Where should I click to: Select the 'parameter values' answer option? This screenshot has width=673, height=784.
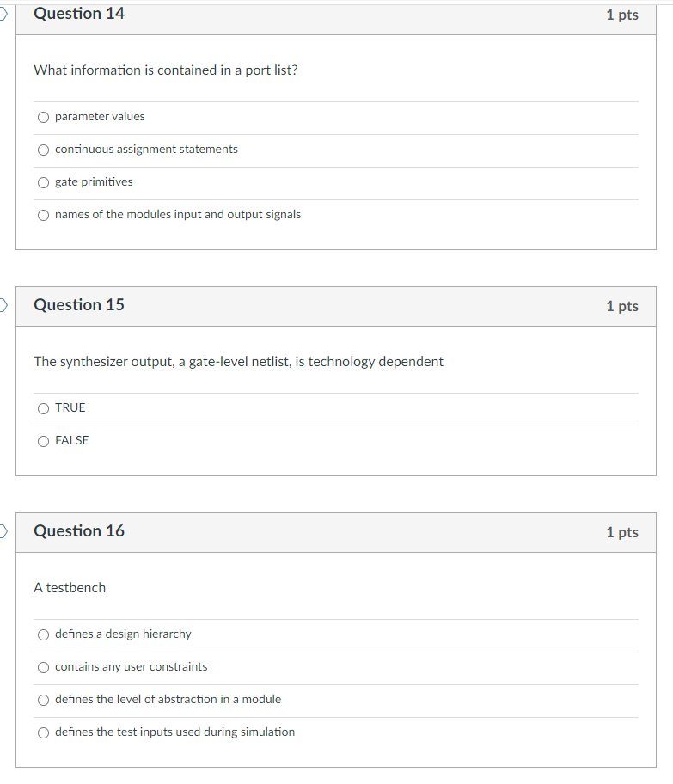[44, 117]
